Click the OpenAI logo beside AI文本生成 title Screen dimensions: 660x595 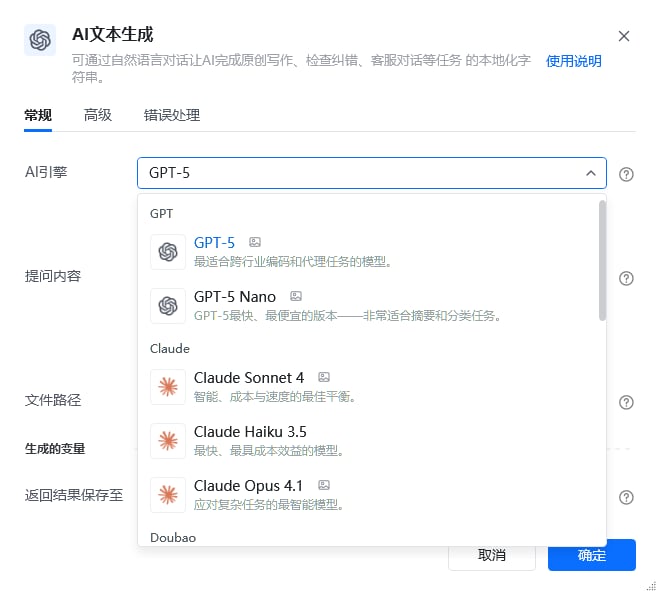(40, 40)
